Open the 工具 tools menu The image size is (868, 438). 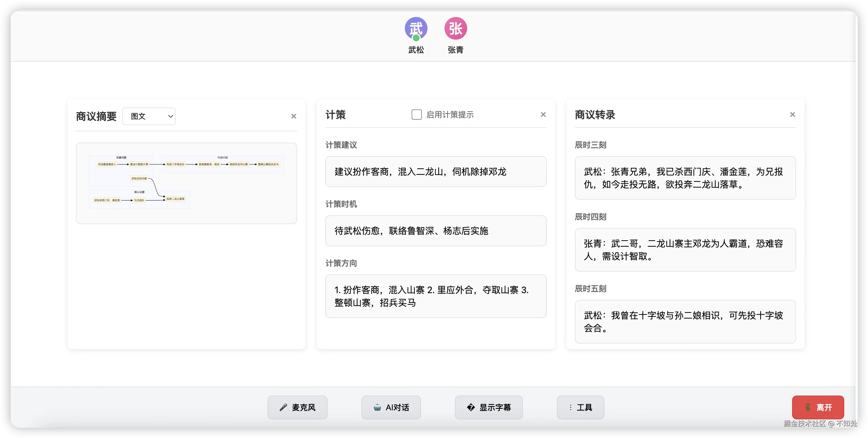pos(580,407)
